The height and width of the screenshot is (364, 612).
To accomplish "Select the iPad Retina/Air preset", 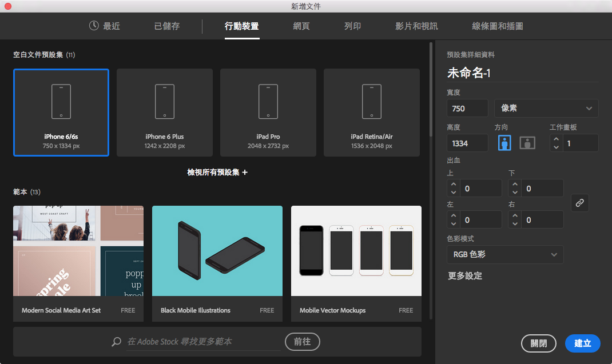I will 372,113.
